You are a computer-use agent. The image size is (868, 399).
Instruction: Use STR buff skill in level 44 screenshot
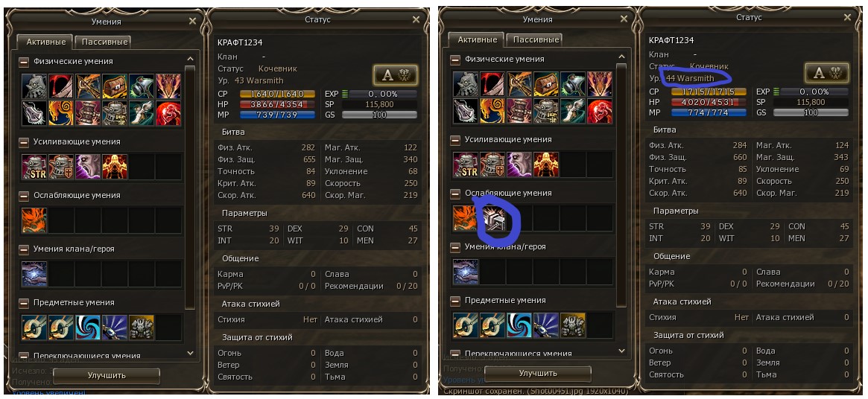(466, 165)
